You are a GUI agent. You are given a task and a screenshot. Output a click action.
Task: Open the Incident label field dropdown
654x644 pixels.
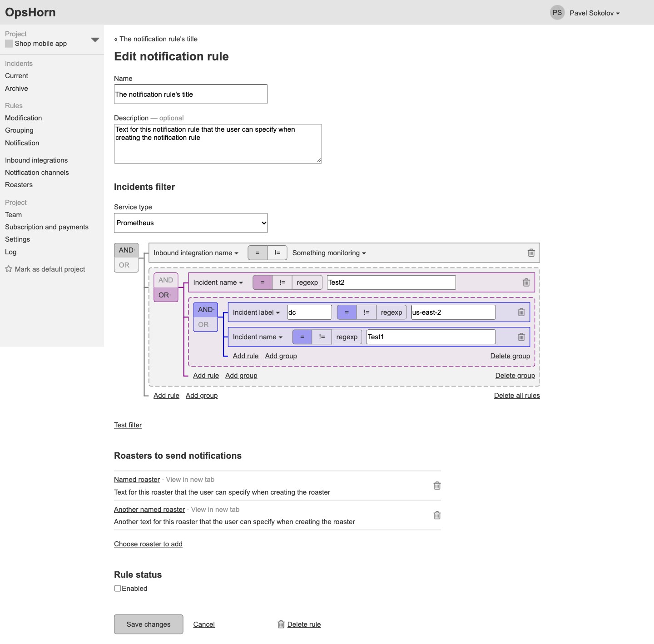[x=257, y=312]
